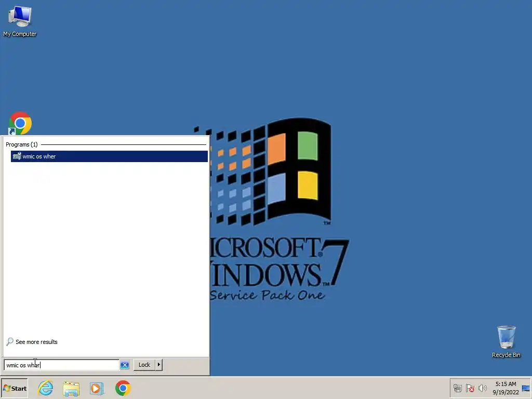Open Action Center flag in the tray
This screenshot has height=399, width=532.
tap(470, 388)
